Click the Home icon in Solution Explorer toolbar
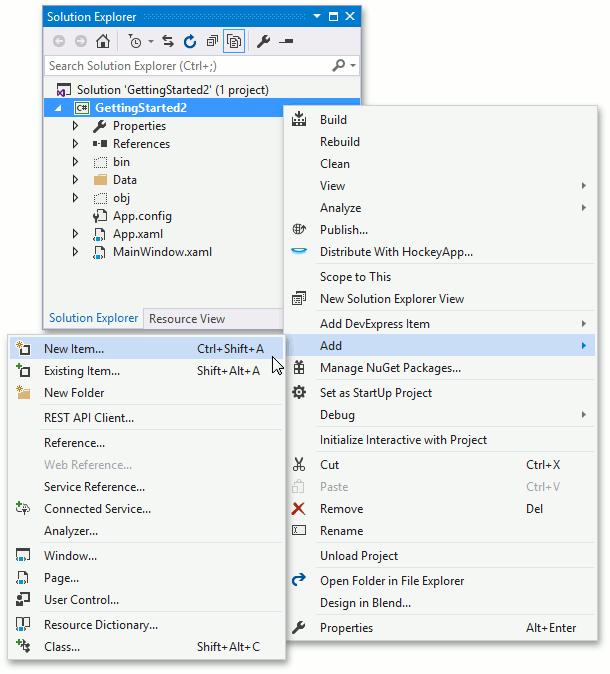This screenshot has height=674, width=610. click(103, 41)
